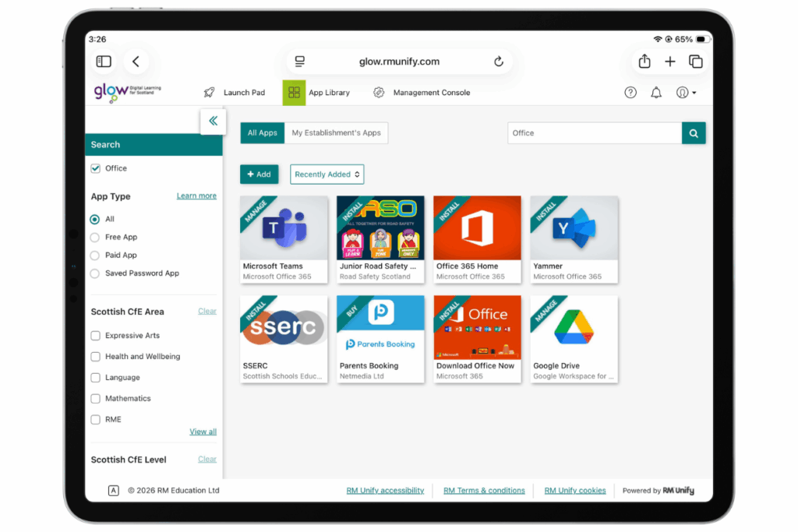The width and height of the screenshot is (798, 532).
Task: Expand the user account menu
Action: point(686,93)
